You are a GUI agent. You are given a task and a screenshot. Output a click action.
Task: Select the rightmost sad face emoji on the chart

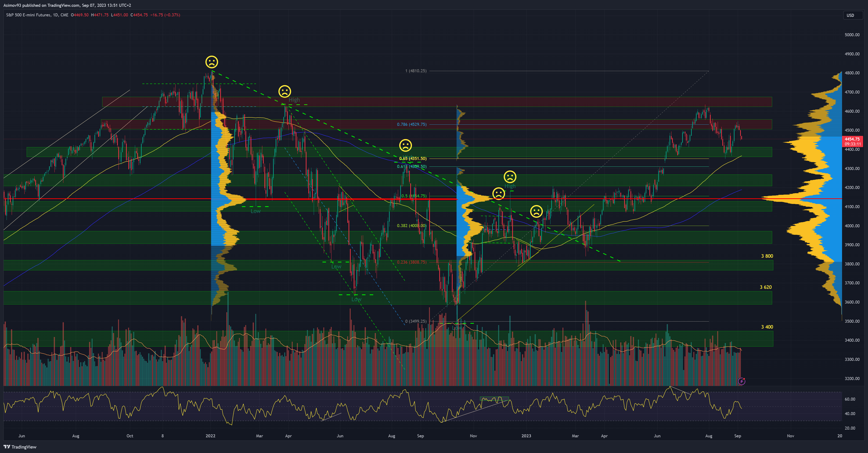(536, 211)
